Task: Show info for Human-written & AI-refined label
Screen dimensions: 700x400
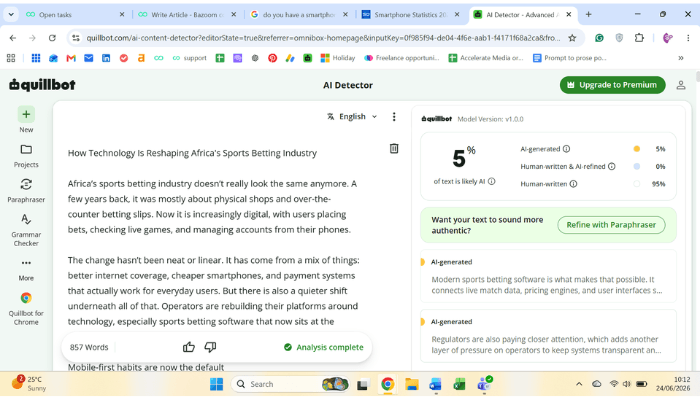Action: (x=612, y=166)
